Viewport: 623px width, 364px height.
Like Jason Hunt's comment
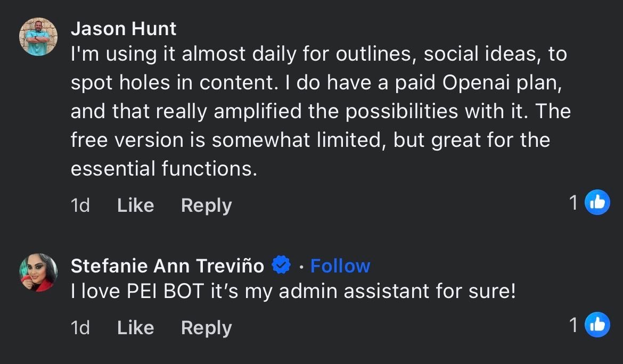click(135, 205)
